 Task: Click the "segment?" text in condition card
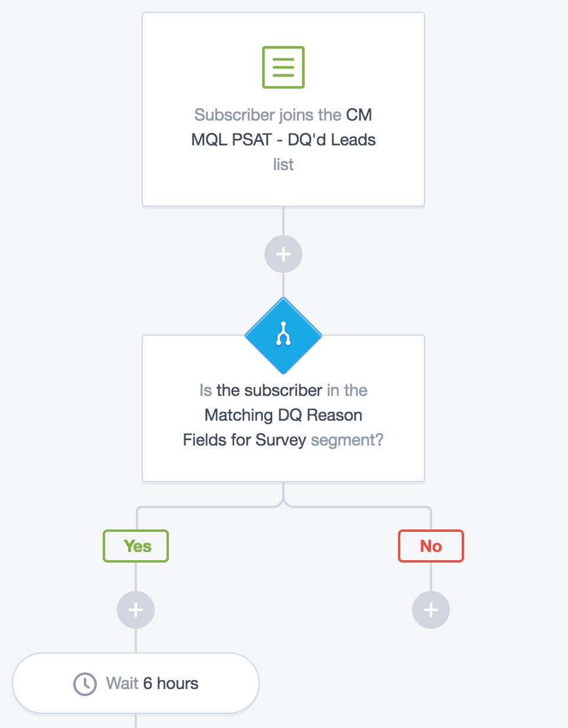pos(347,440)
